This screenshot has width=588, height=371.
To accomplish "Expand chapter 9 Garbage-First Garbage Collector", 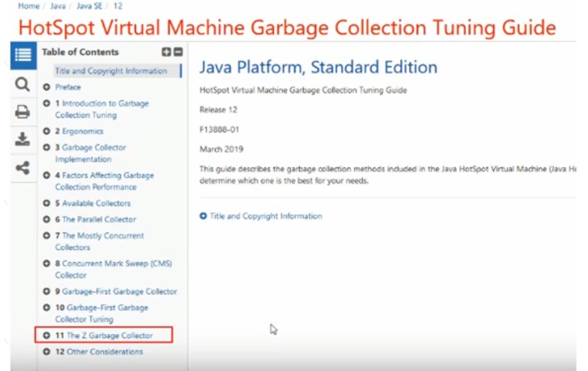I will coord(46,292).
